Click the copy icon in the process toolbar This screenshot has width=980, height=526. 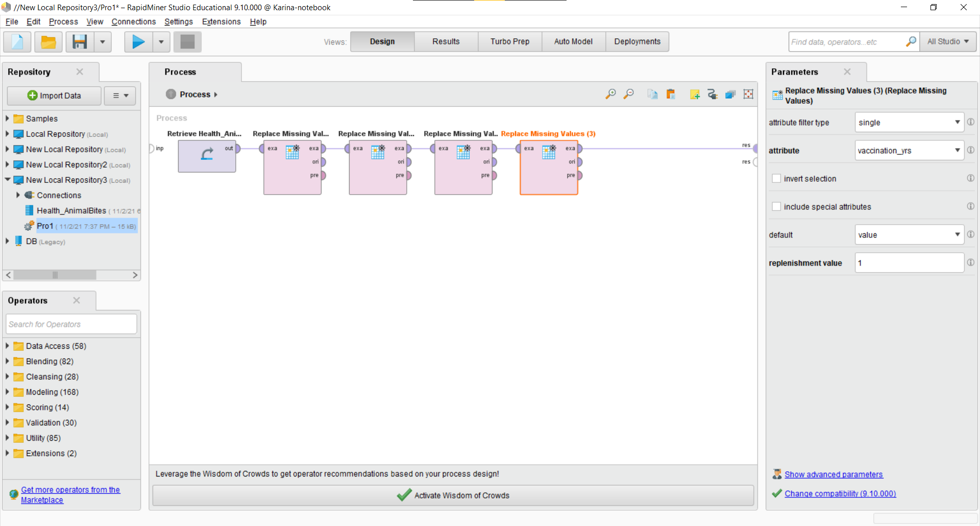pos(652,94)
